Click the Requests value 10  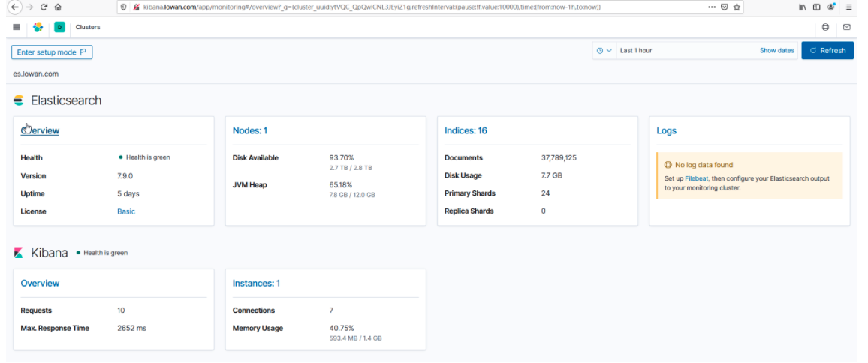(121, 310)
